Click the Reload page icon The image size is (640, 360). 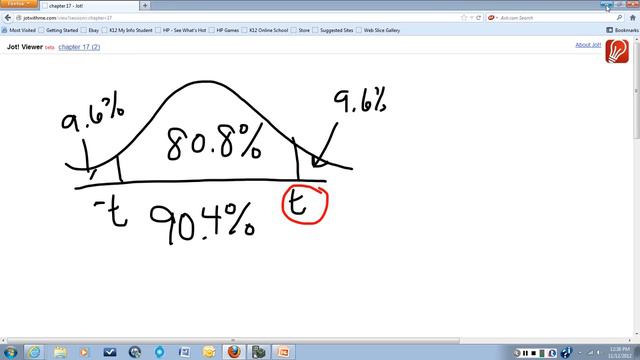(x=478, y=18)
